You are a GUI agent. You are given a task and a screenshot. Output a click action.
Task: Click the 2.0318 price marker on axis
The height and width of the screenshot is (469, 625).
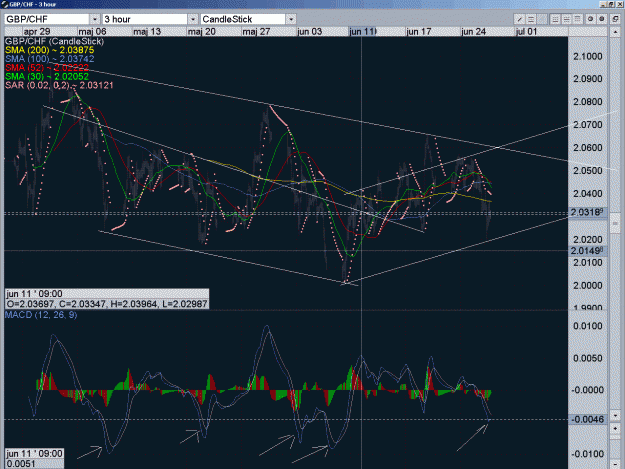coord(588,212)
